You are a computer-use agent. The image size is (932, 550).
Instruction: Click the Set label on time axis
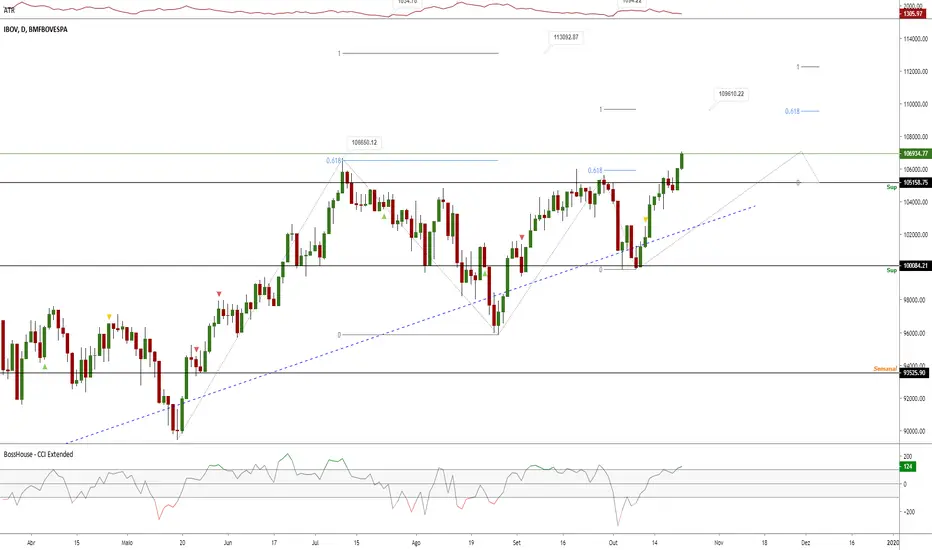[x=517, y=543]
